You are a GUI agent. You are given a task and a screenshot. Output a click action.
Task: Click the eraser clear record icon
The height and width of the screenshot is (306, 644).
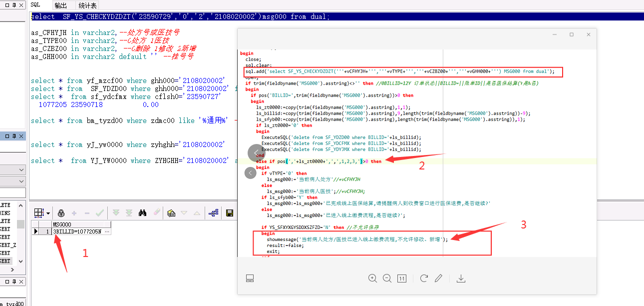point(156,213)
